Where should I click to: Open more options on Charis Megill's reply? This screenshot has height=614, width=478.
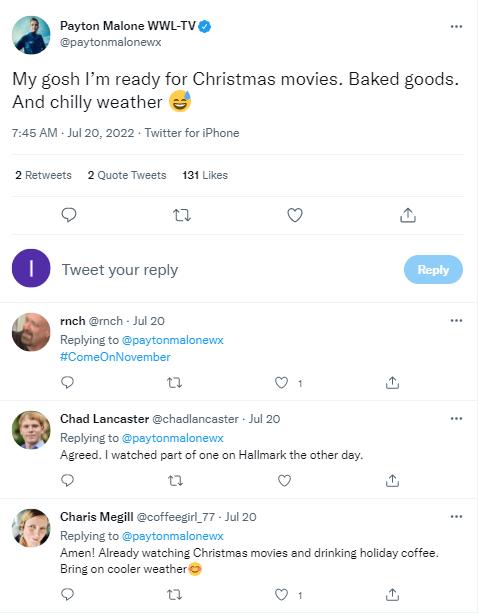(x=456, y=516)
